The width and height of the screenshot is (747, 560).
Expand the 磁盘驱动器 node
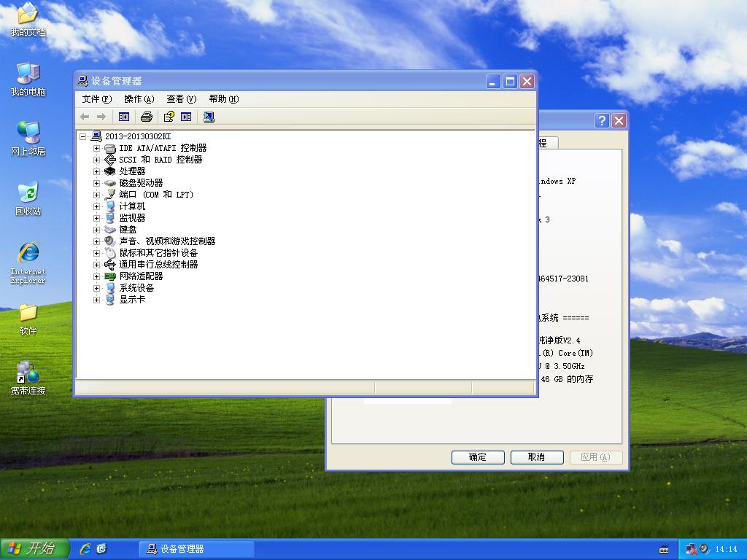coord(97,183)
